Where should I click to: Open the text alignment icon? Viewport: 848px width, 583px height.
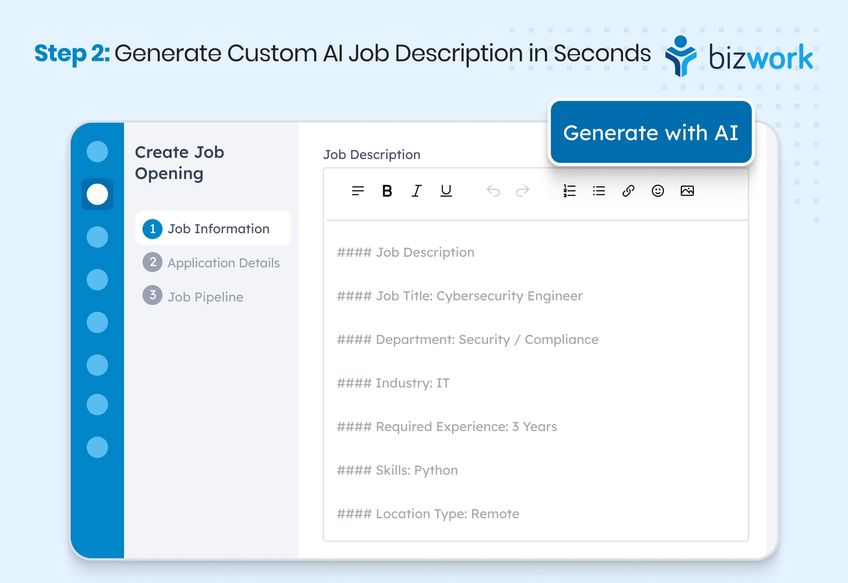pos(357,191)
